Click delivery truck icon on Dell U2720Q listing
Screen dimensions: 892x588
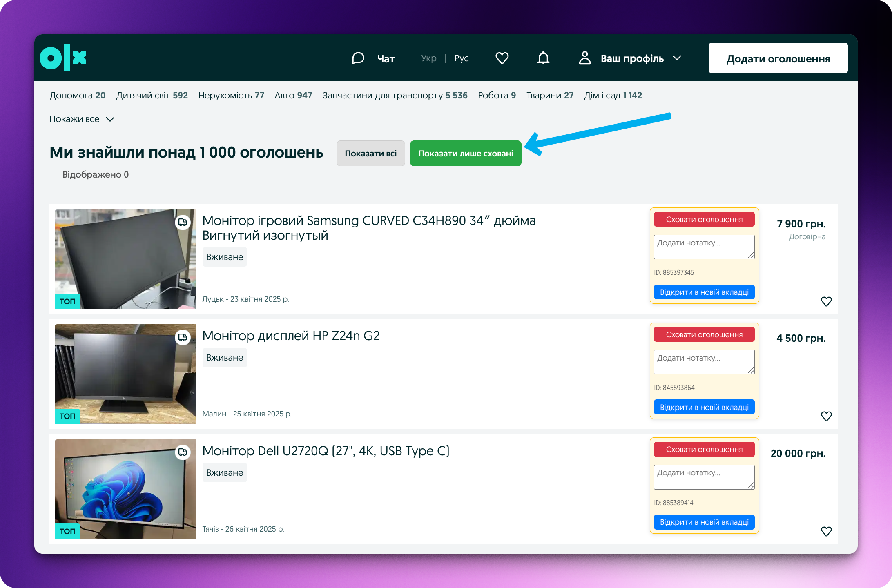click(x=183, y=452)
